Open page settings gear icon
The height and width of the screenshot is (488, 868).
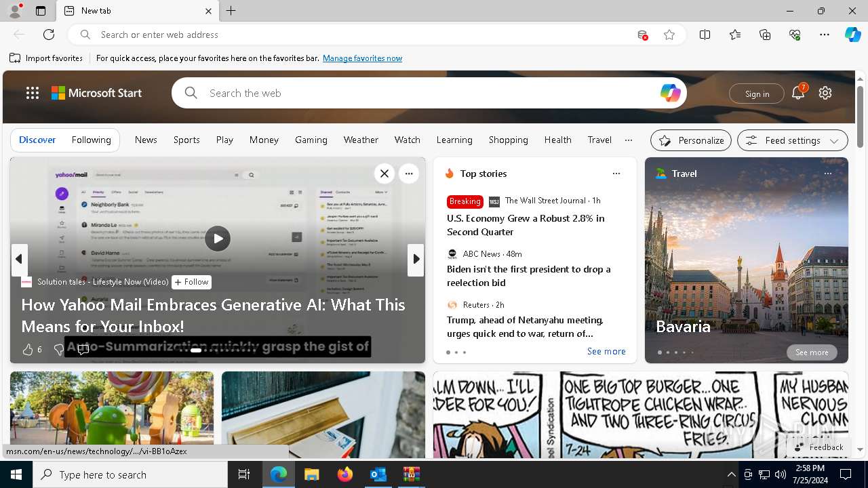click(825, 93)
